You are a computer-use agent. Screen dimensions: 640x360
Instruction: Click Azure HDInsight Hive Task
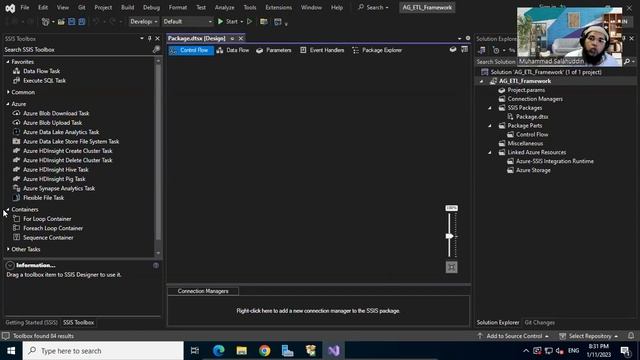pyautogui.click(x=56, y=170)
